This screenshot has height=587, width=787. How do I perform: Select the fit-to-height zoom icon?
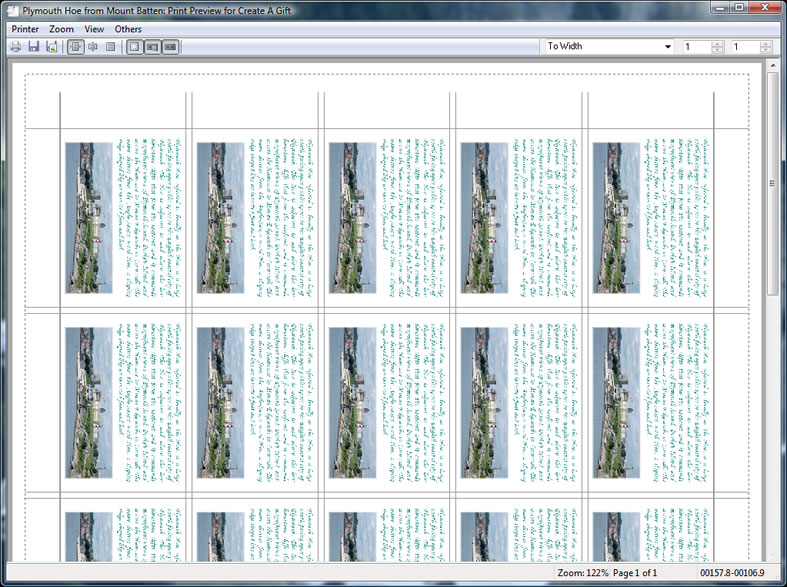[93, 47]
